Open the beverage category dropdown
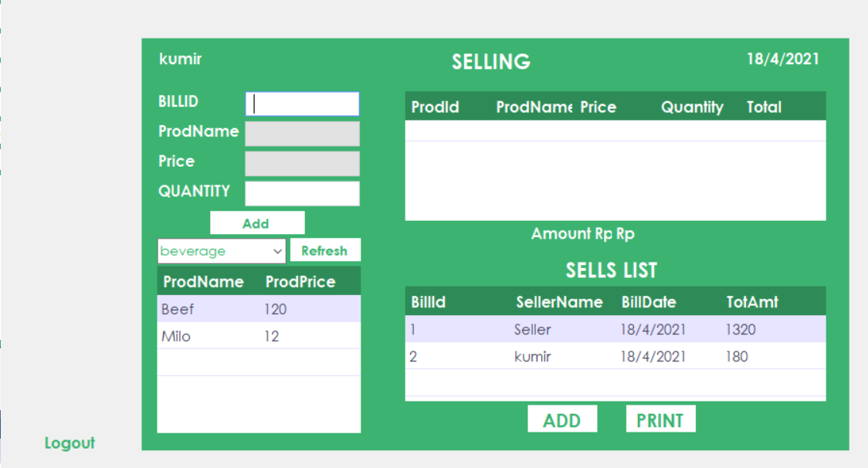The width and height of the screenshot is (868, 468). pyautogui.click(x=222, y=251)
